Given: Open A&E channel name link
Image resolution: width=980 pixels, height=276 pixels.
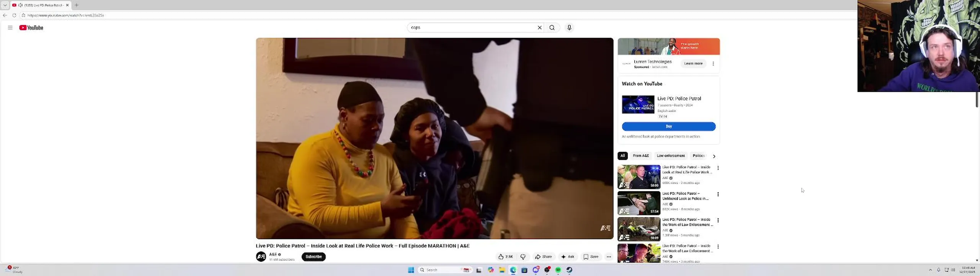Looking at the screenshot, I should point(273,255).
